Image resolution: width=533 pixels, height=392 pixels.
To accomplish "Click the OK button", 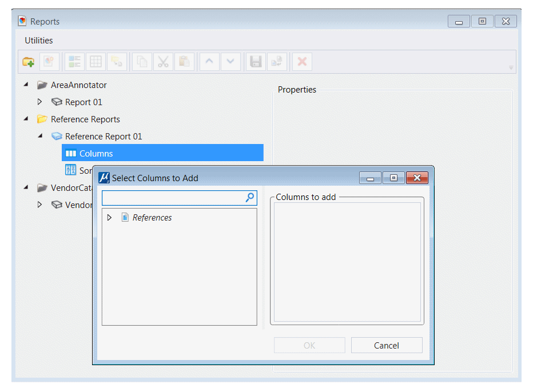I will tap(309, 345).
